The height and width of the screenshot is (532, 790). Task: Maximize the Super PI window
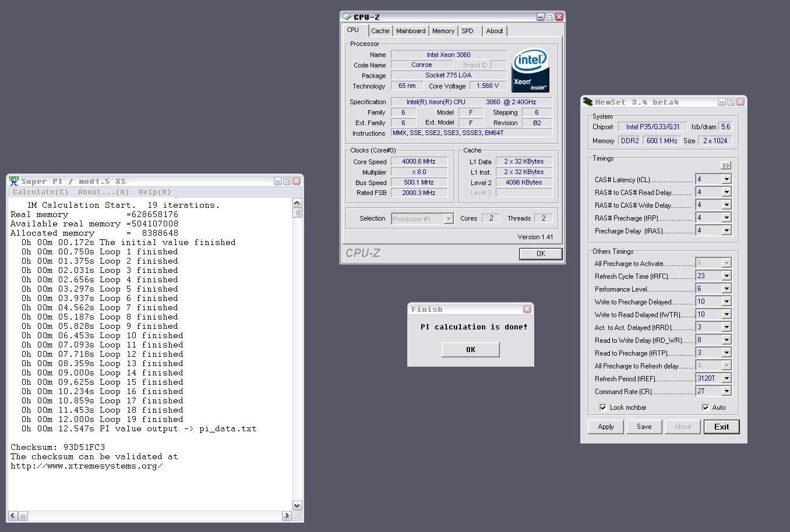pos(287,181)
